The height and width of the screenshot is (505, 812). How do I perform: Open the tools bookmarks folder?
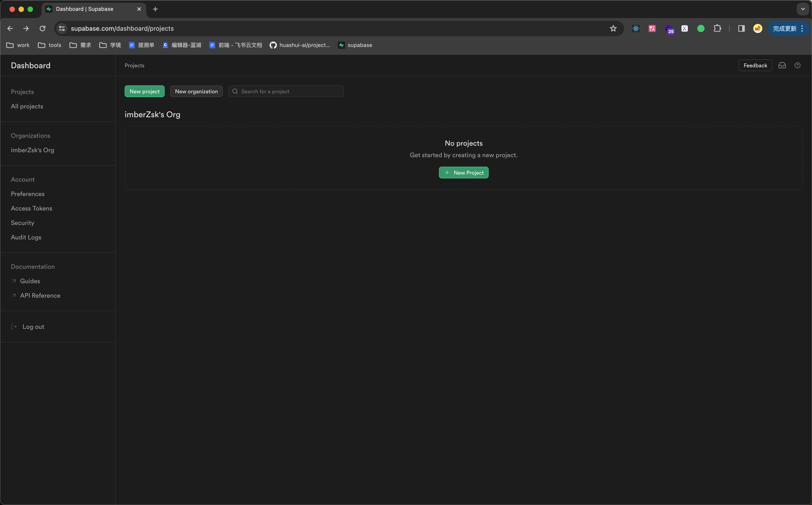click(49, 45)
